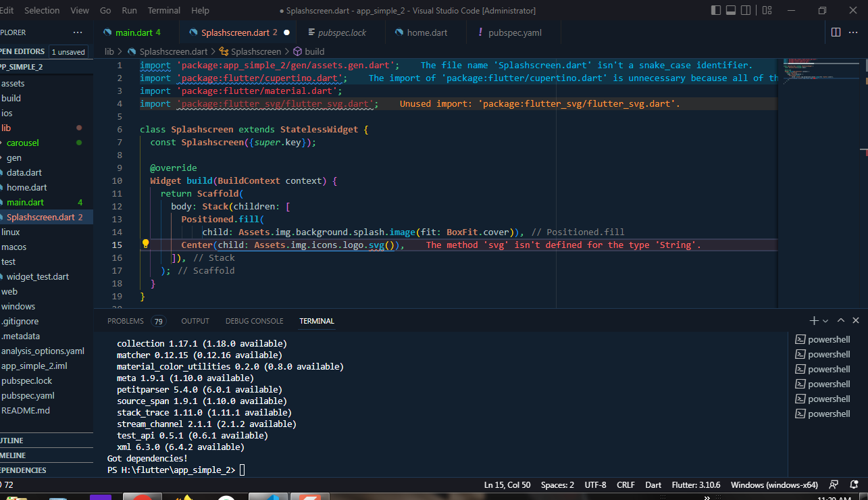
Task: Switch to pubspec.yaml editor tab
Action: 515,32
